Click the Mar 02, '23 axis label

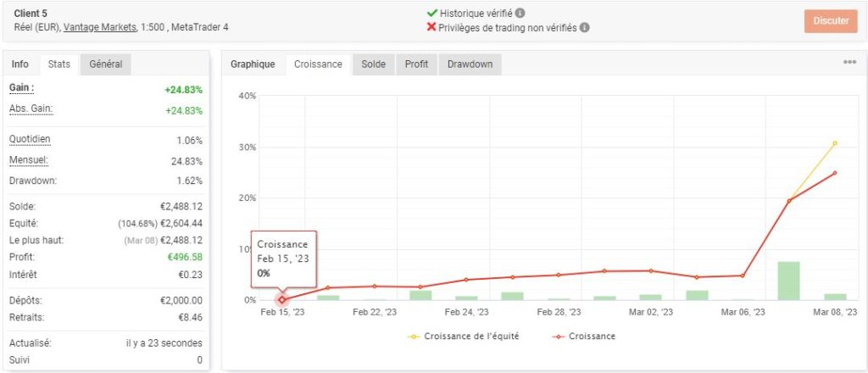coord(650,312)
